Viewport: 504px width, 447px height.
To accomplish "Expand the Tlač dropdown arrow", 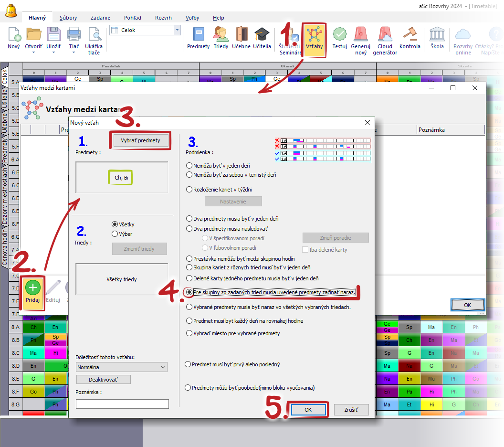I will coord(73,53).
